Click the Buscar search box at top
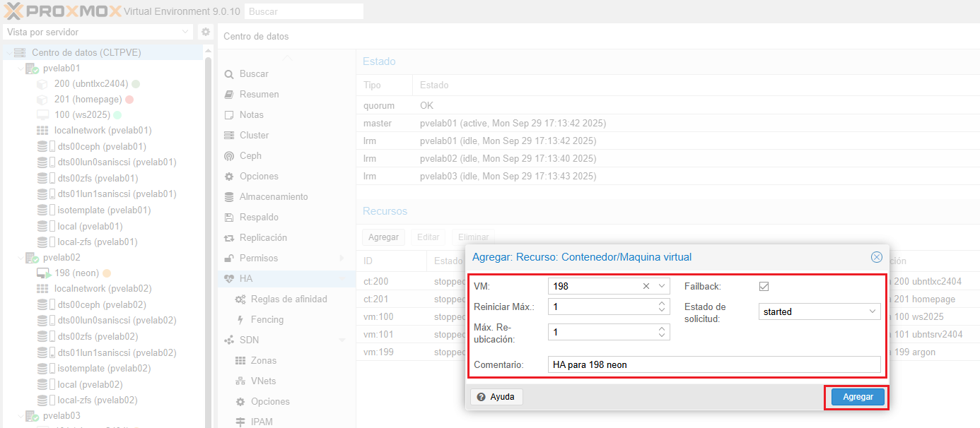 (303, 11)
